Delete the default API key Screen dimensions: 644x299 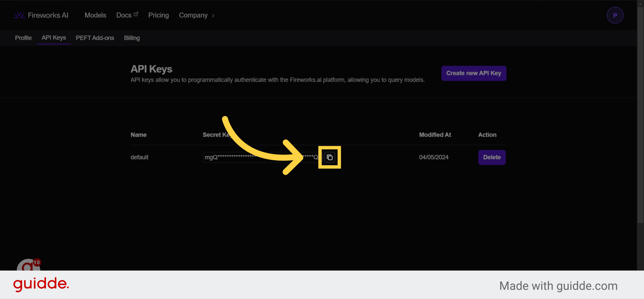[492, 157]
